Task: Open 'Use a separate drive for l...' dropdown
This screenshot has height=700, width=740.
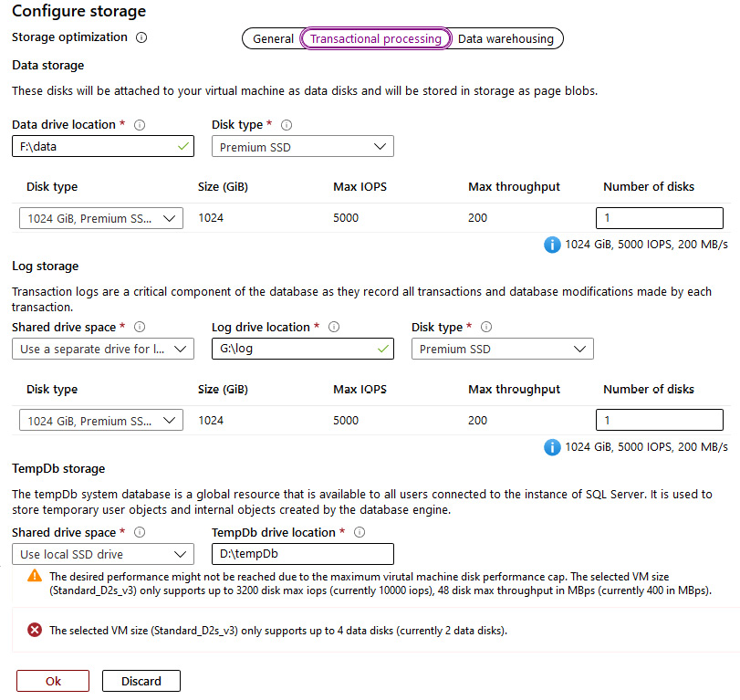Action: 103,349
